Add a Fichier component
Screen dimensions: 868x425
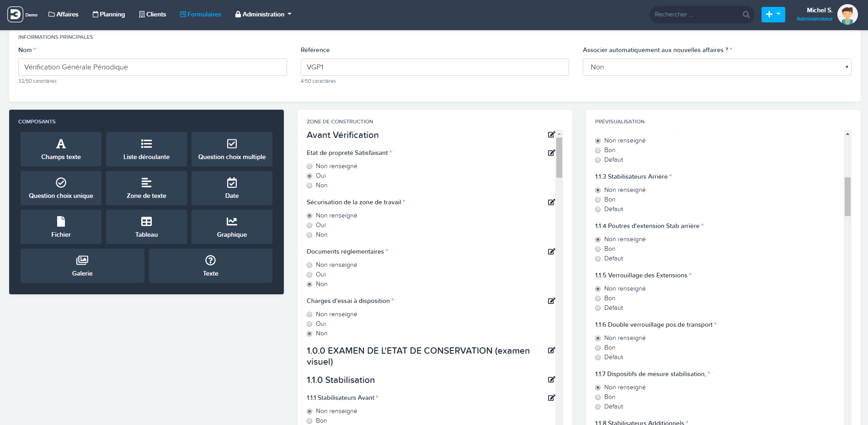(61, 227)
